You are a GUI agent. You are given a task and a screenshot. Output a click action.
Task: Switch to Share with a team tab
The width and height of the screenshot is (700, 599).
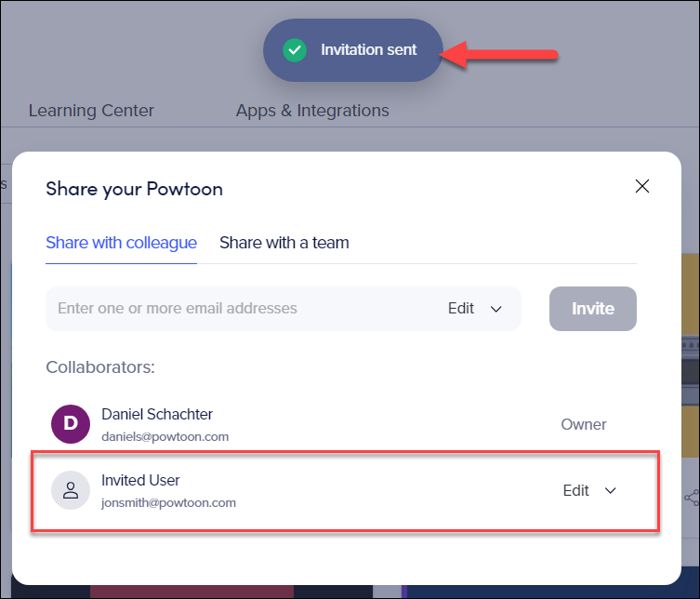(x=284, y=243)
